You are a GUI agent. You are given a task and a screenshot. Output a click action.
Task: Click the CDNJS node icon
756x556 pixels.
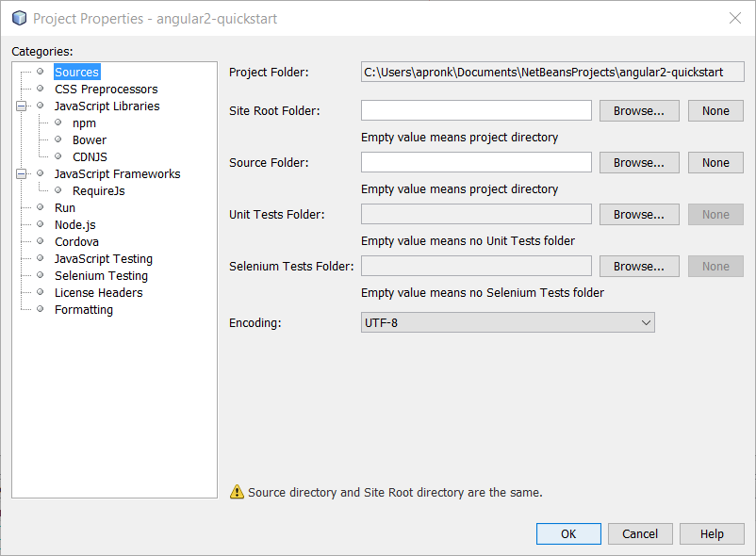(58, 156)
